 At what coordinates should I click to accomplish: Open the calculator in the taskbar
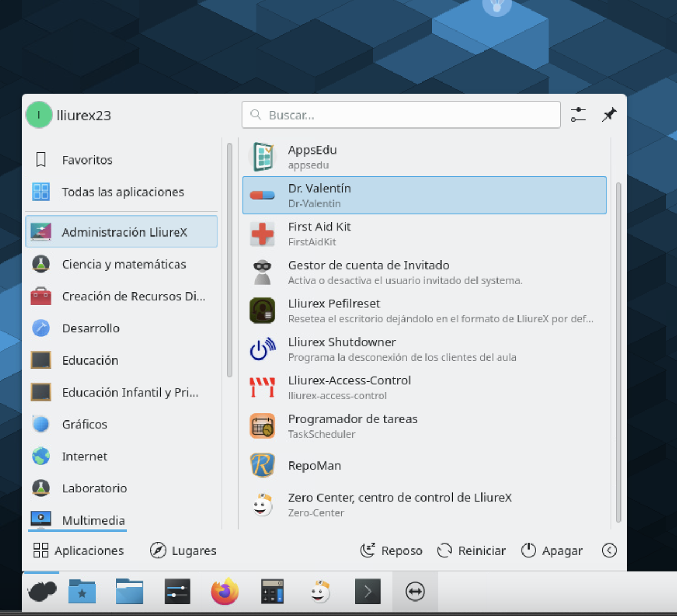(x=272, y=592)
